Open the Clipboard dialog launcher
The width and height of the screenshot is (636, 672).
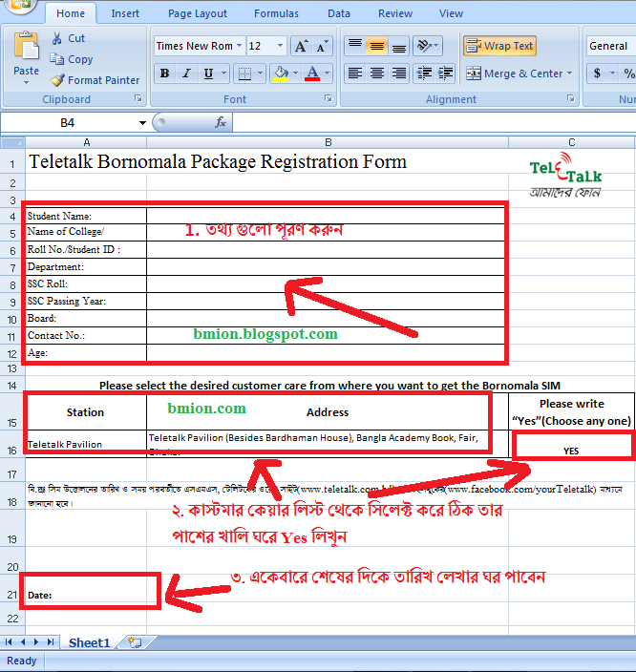coord(138,98)
